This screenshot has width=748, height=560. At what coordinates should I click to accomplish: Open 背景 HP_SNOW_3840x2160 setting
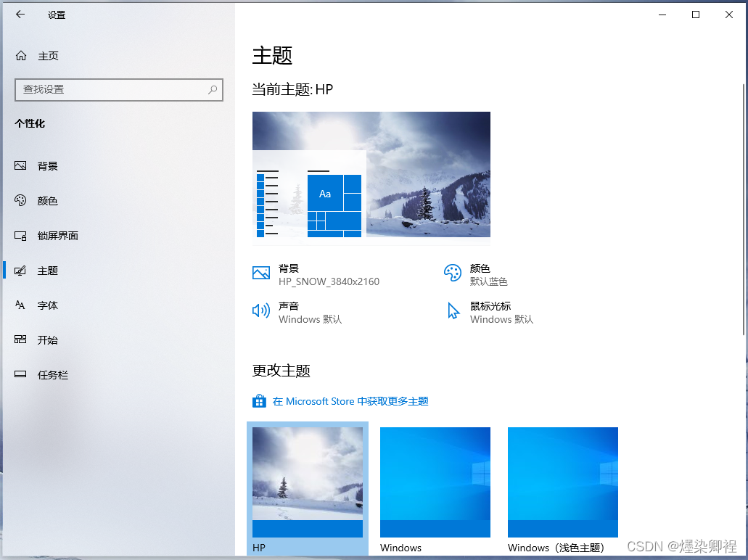coord(316,275)
